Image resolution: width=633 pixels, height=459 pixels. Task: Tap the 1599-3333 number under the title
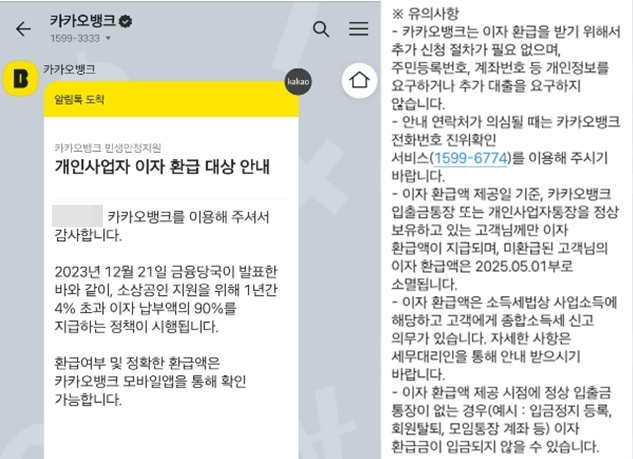75,38
